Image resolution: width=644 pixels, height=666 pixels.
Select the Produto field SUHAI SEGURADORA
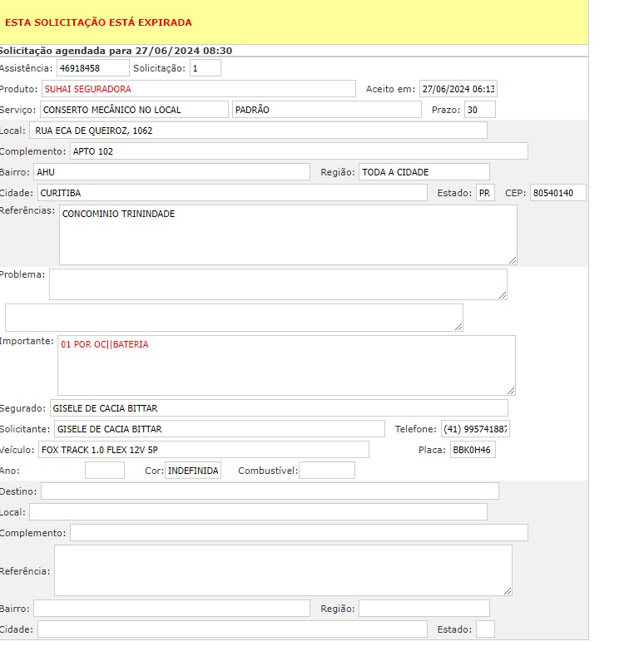pos(199,89)
